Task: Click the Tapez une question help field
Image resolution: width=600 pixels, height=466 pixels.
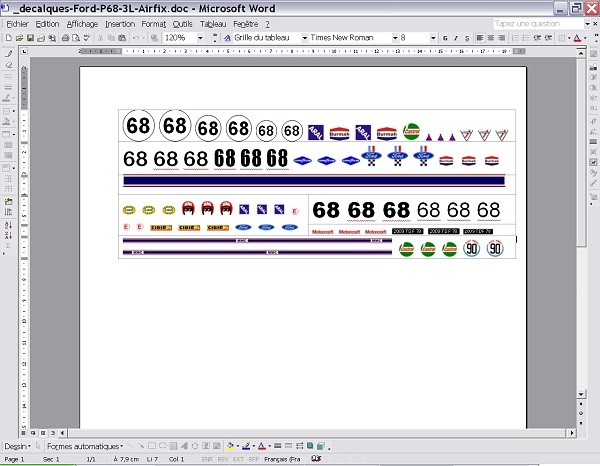Action: coord(538,24)
